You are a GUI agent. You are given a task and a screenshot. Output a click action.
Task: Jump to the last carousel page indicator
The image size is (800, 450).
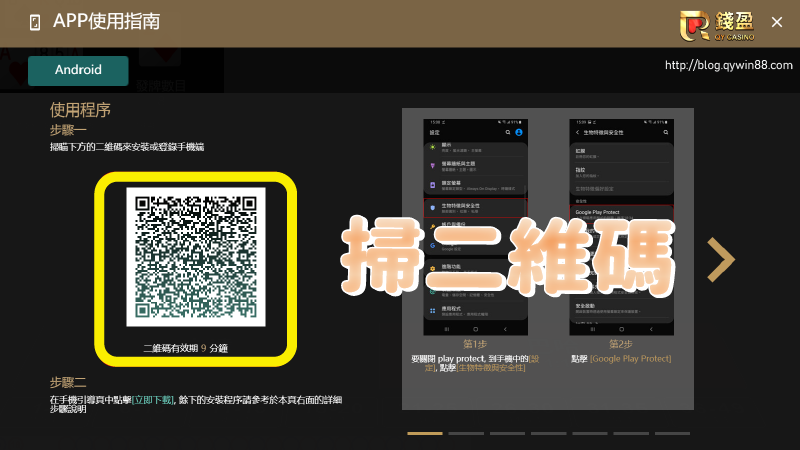coord(672,433)
